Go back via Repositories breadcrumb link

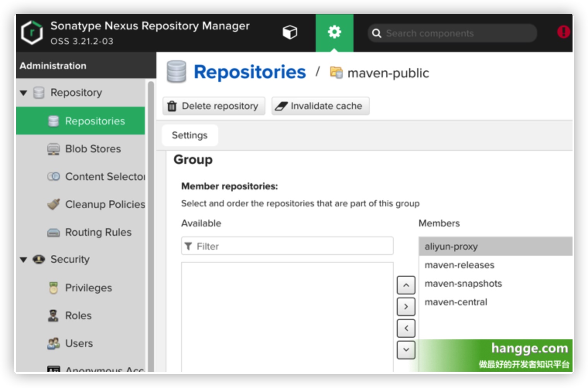[250, 72]
